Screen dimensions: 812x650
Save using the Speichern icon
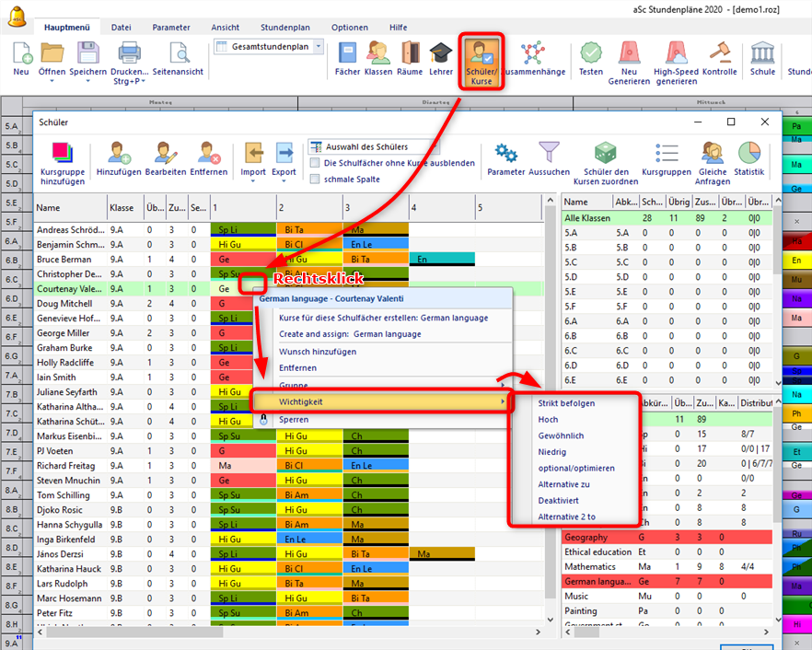pos(88,52)
